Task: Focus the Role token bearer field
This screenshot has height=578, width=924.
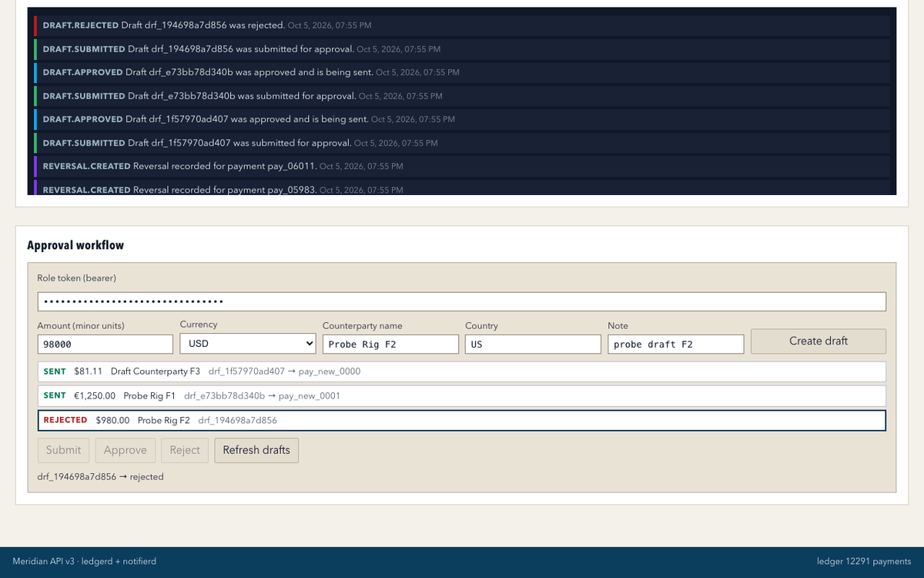Action: pos(462,301)
